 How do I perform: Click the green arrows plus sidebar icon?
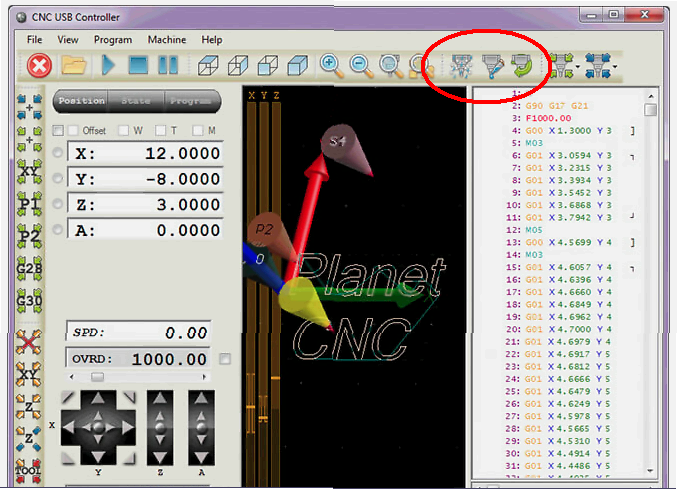tap(29, 139)
